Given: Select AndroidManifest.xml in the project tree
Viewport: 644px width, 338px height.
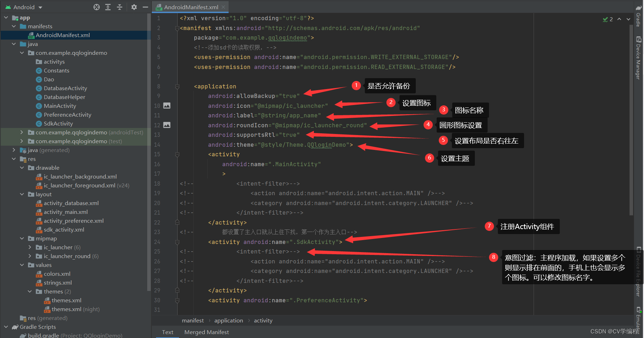Looking at the screenshot, I should 63,35.
